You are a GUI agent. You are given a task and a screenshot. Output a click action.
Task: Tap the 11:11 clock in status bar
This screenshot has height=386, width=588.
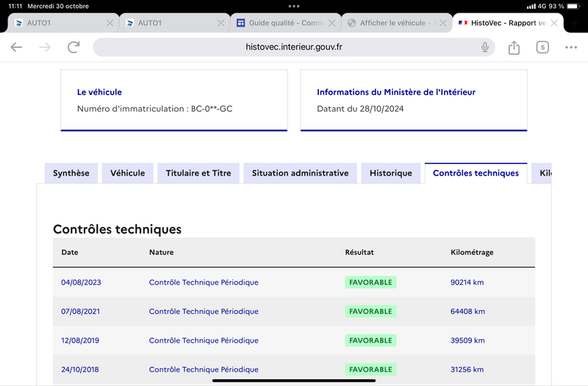click(15, 7)
